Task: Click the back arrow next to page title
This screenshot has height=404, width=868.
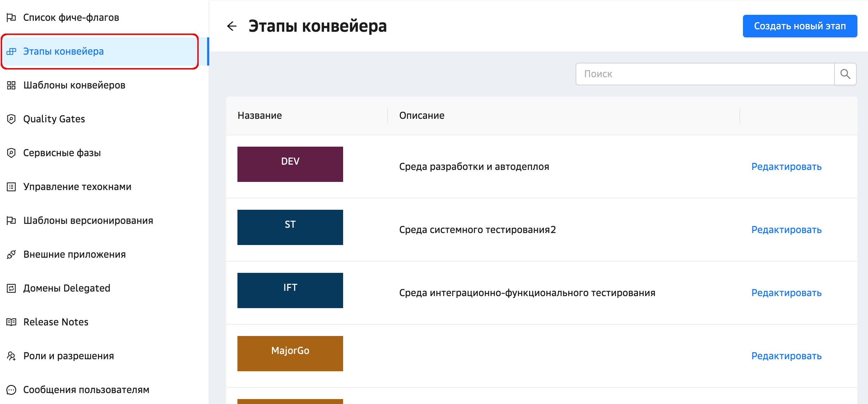Action: coord(232,26)
